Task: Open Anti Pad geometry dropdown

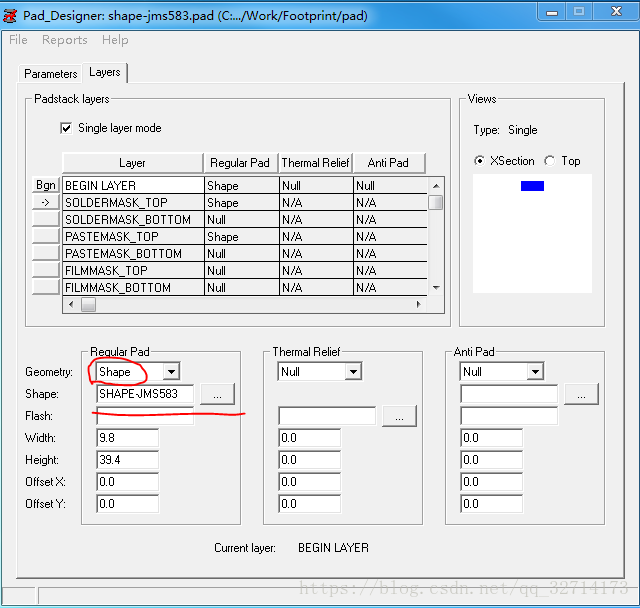Action: [x=535, y=372]
